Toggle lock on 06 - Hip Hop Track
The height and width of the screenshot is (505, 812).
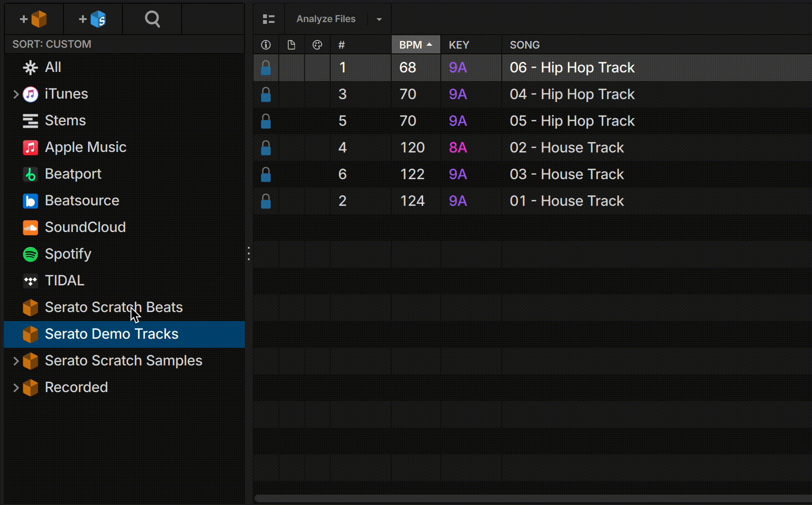(x=266, y=68)
